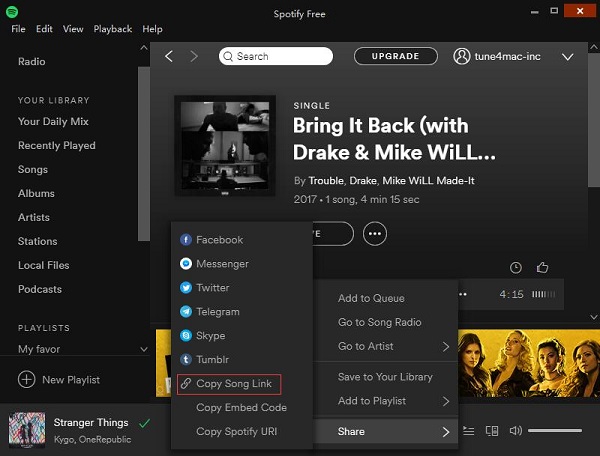
Task: Open the Playback menu
Action: click(112, 29)
